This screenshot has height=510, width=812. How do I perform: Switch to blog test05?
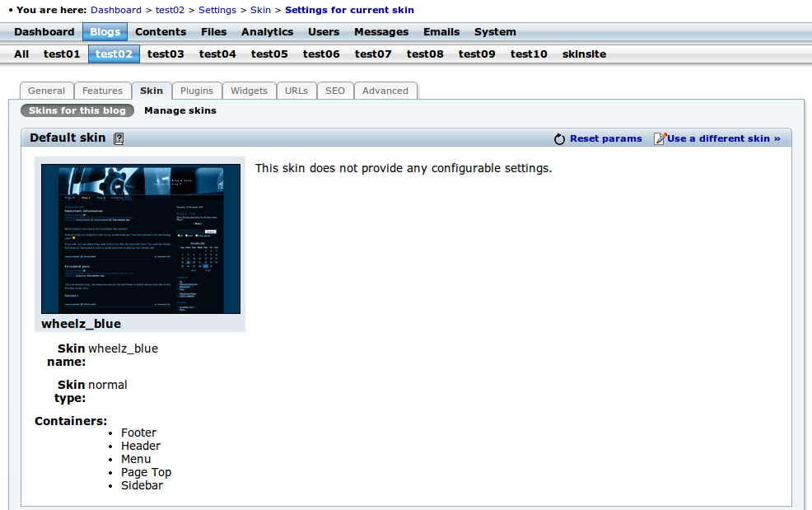pyautogui.click(x=269, y=54)
